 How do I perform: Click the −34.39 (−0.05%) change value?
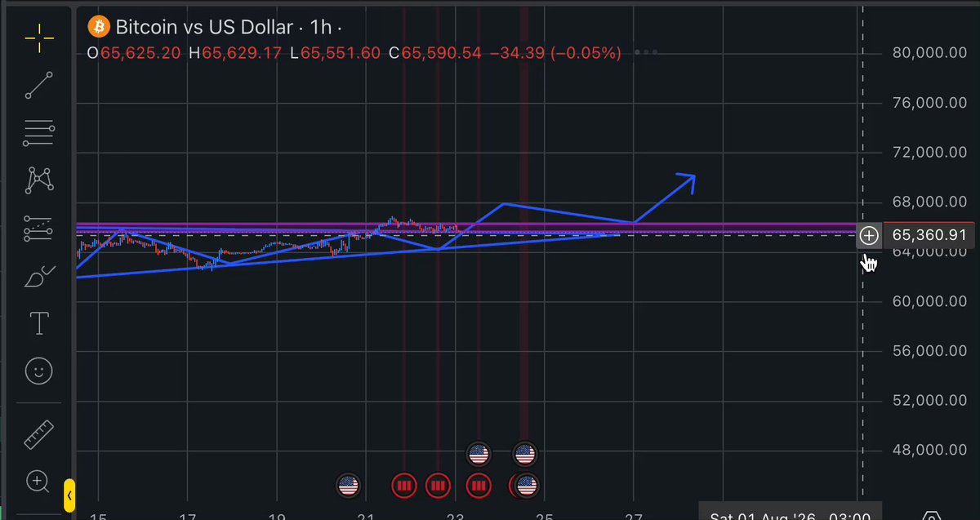pyautogui.click(x=555, y=53)
